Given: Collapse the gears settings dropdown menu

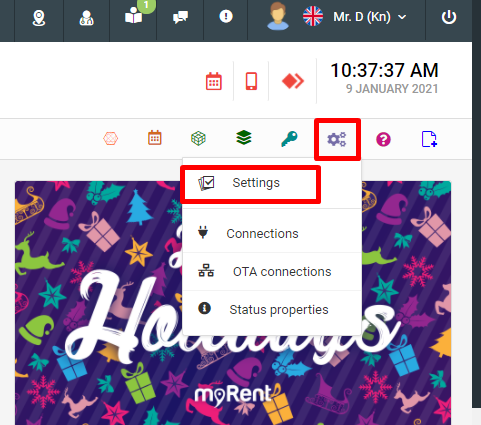Looking at the screenshot, I should (337, 139).
